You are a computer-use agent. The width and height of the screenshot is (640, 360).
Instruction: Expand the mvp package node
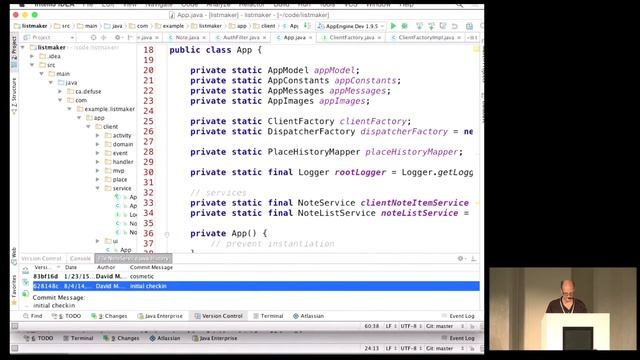pos(98,171)
